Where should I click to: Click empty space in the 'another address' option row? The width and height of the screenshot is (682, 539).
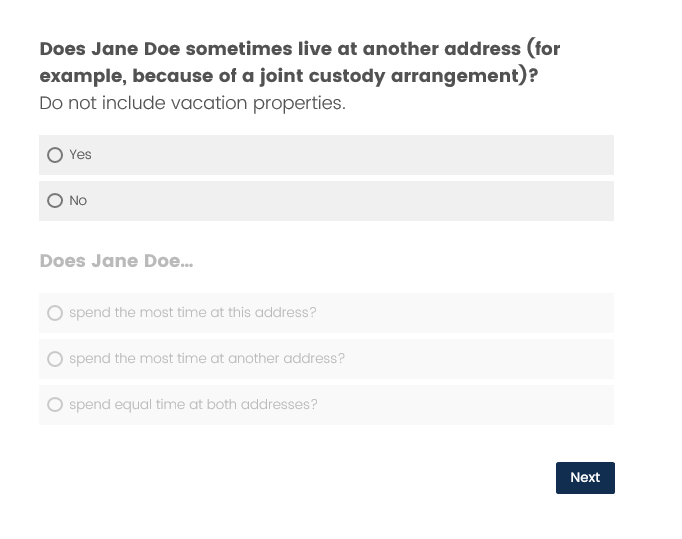tap(480, 359)
